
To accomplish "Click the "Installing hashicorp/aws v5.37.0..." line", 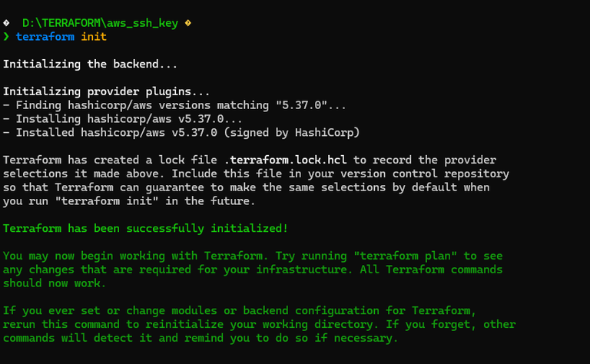I will pyautogui.click(x=123, y=119).
